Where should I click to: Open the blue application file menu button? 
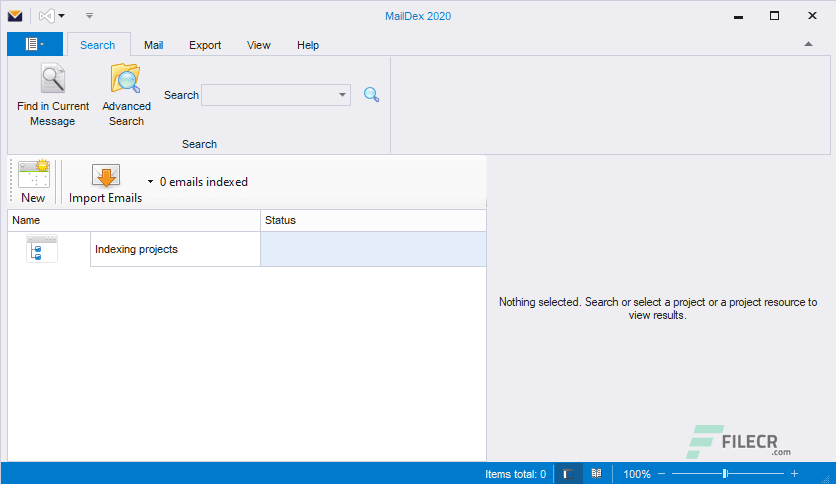pyautogui.click(x=35, y=44)
